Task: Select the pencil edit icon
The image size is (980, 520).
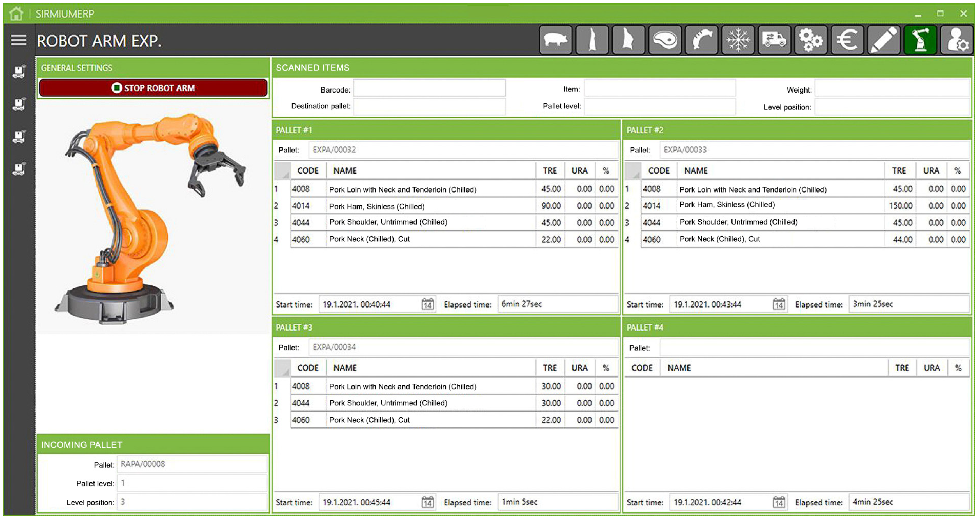Action: point(884,40)
